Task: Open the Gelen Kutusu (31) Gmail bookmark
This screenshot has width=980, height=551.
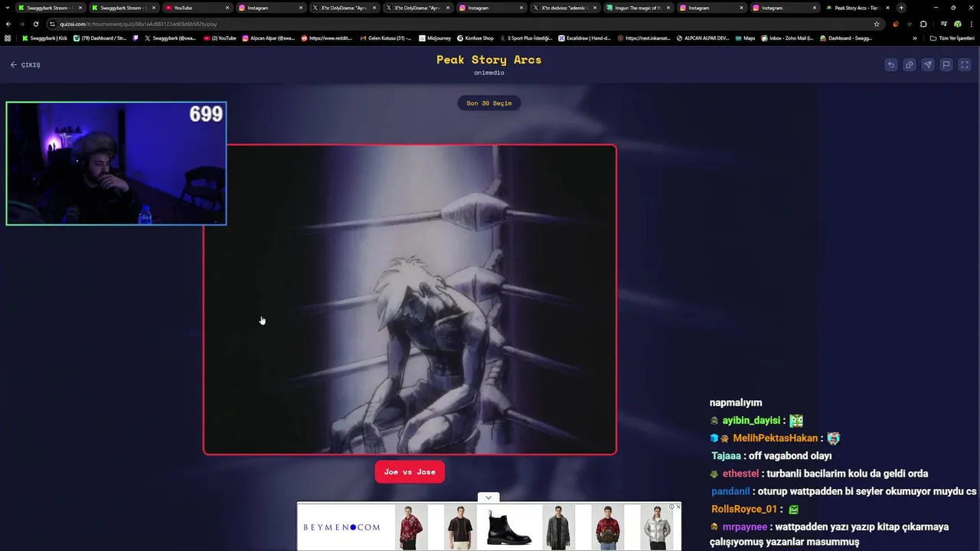Action: click(x=386, y=38)
